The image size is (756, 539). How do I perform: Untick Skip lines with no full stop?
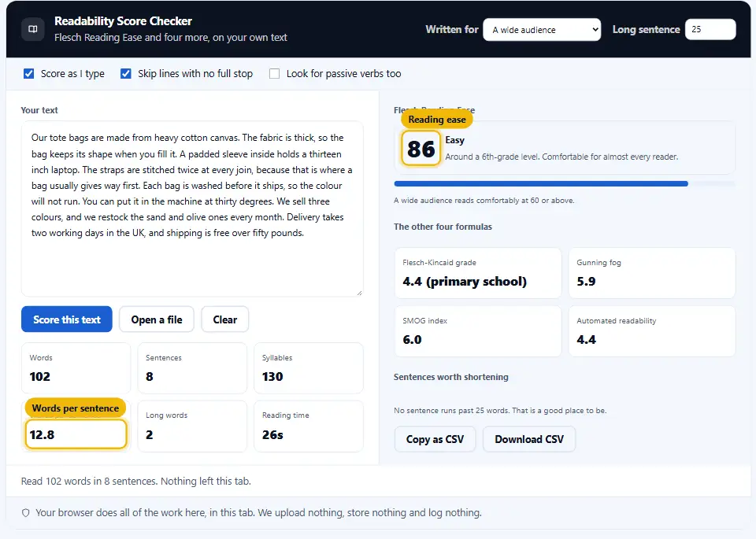(x=126, y=74)
